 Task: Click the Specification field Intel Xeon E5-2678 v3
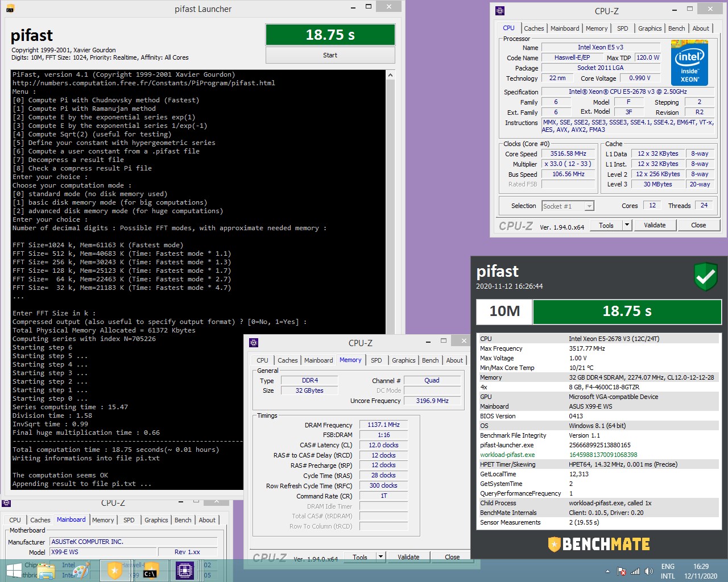click(x=627, y=92)
